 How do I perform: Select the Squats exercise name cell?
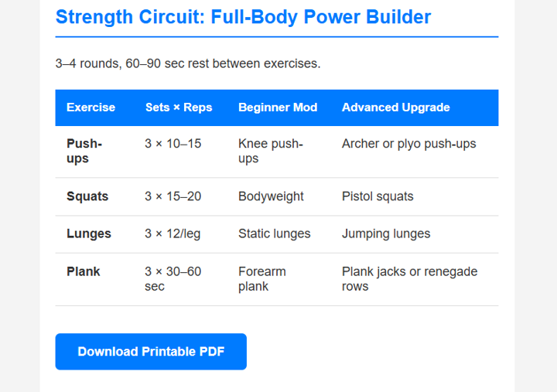click(87, 196)
